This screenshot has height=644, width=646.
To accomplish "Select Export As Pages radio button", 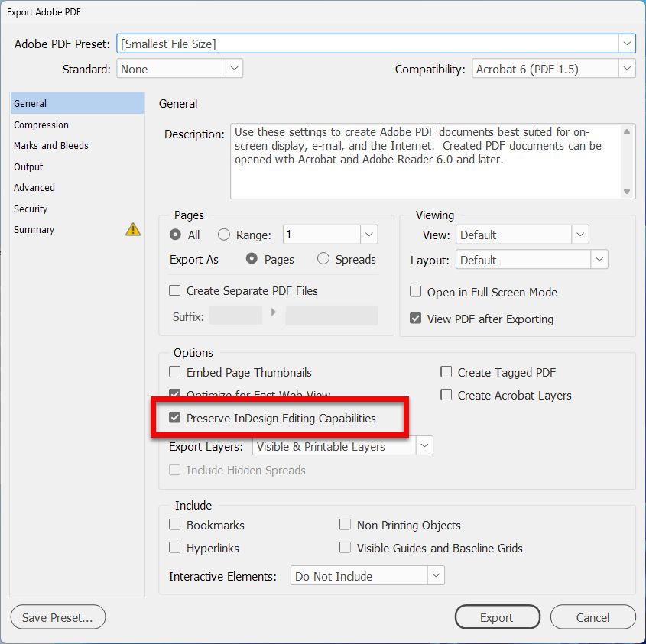I will 252,258.
